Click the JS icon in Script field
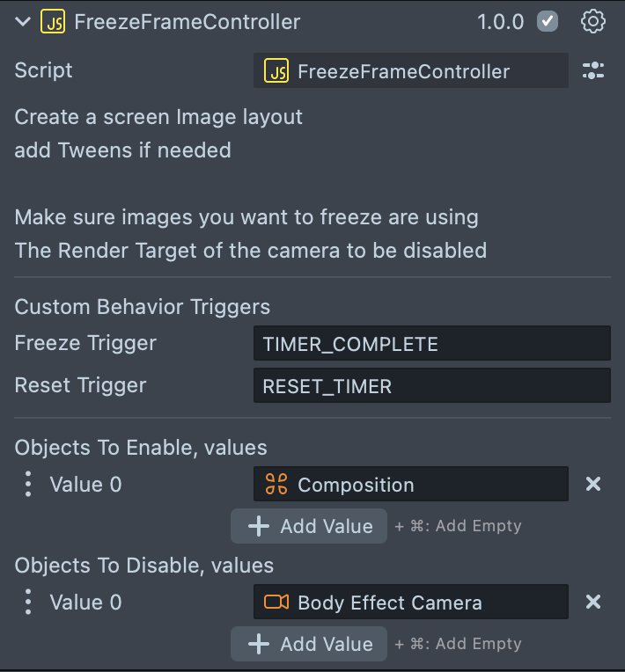The height and width of the screenshot is (672, 625). tap(276, 71)
